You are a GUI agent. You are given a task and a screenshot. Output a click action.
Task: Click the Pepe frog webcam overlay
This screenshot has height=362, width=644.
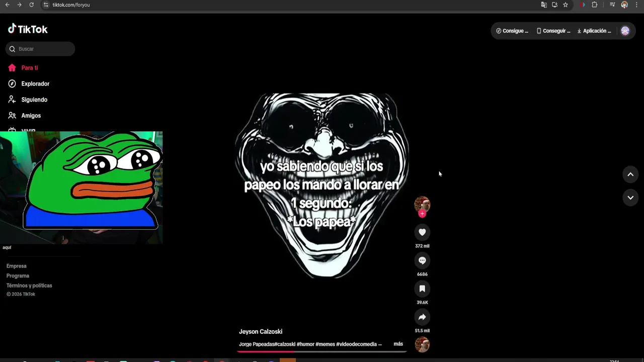pos(82,188)
